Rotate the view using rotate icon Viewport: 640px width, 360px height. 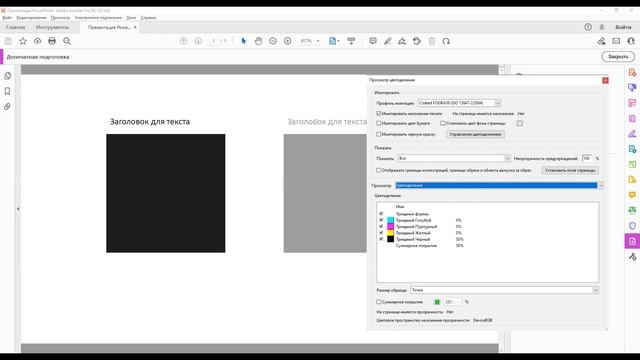tap(446, 41)
